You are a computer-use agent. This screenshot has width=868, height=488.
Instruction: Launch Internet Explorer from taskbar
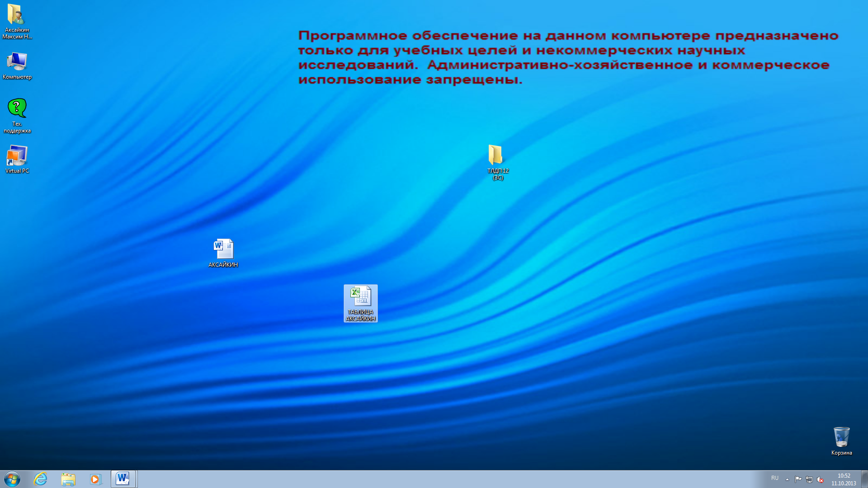pos(40,479)
